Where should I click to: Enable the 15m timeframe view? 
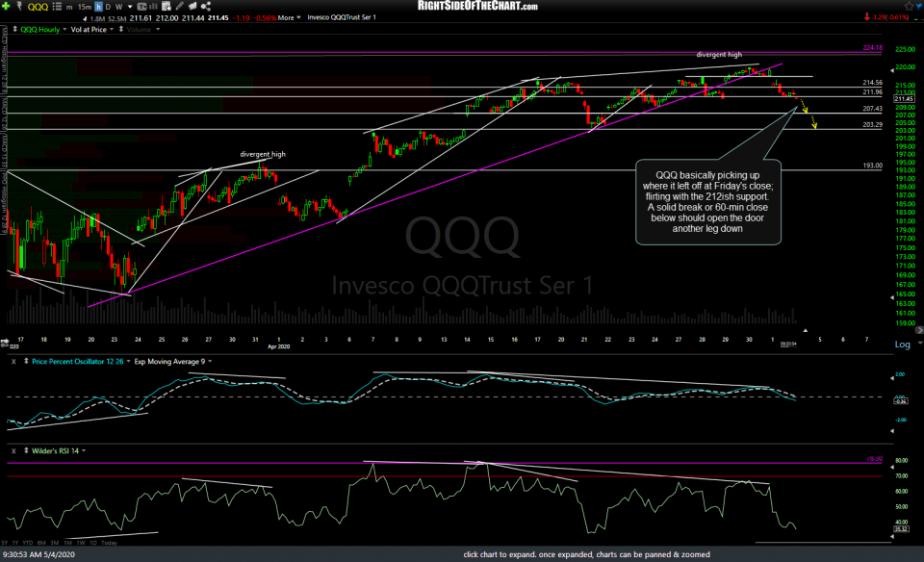tap(83, 7)
